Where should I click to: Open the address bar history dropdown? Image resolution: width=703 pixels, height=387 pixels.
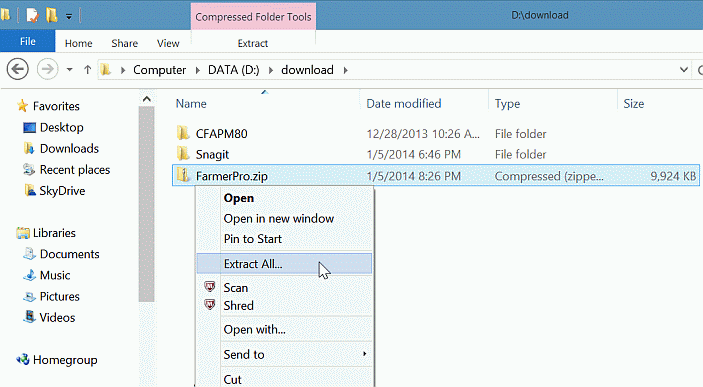(684, 70)
